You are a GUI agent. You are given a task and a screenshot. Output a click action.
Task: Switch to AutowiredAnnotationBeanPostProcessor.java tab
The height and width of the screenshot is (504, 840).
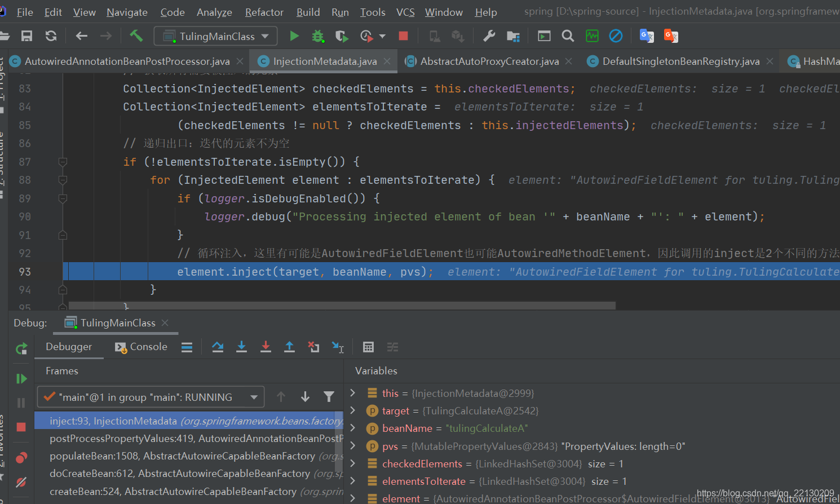pyautogui.click(x=127, y=61)
